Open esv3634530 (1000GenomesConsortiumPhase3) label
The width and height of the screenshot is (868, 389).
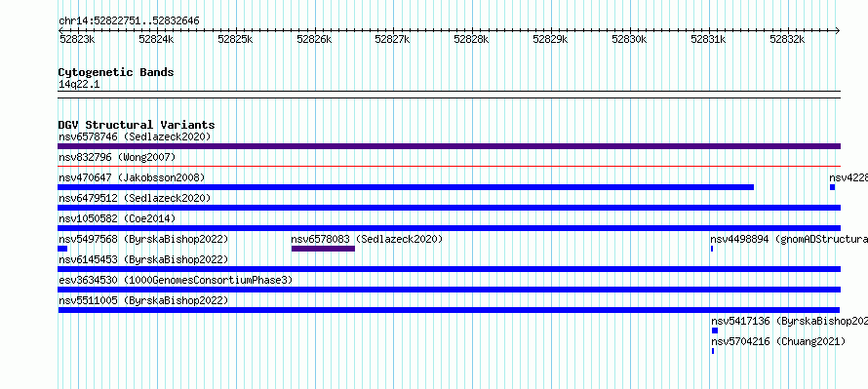176,280
